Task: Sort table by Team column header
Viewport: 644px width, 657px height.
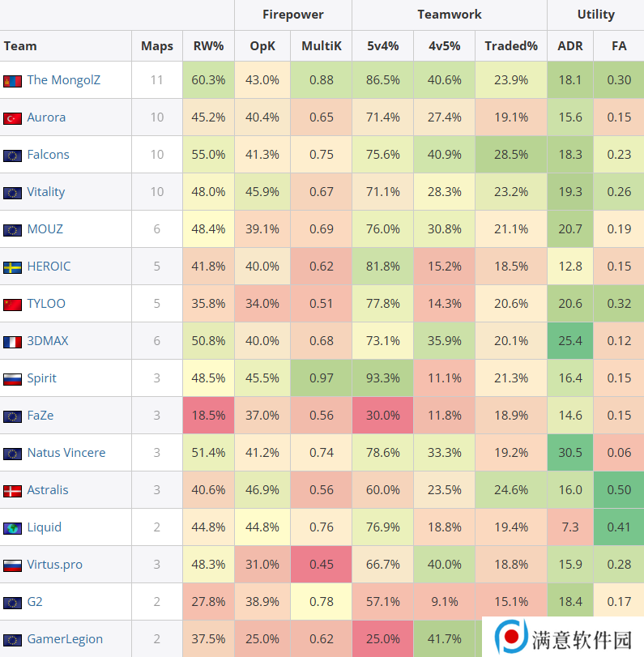Action: (66, 46)
